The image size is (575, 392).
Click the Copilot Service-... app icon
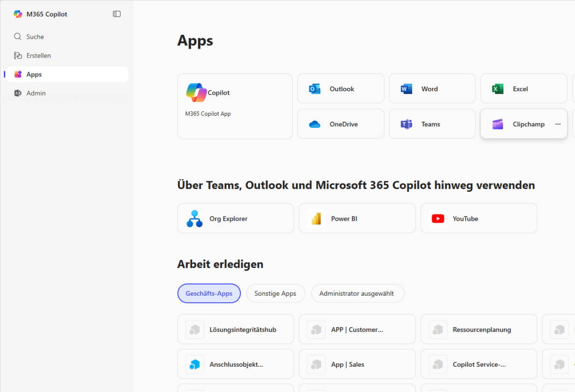[x=438, y=365]
